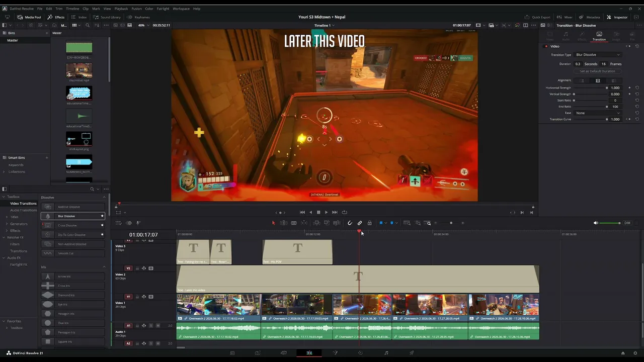The width and height of the screenshot is (644, 362).
Task: Collapse the Iris transitions group
Action: point(104,267)
